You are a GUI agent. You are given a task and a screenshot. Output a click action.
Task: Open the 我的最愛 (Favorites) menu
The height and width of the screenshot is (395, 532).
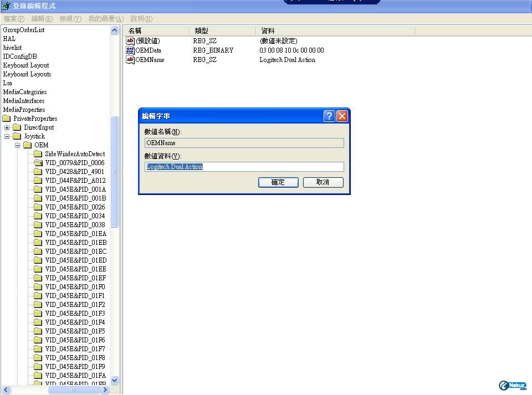pos(106,19)
